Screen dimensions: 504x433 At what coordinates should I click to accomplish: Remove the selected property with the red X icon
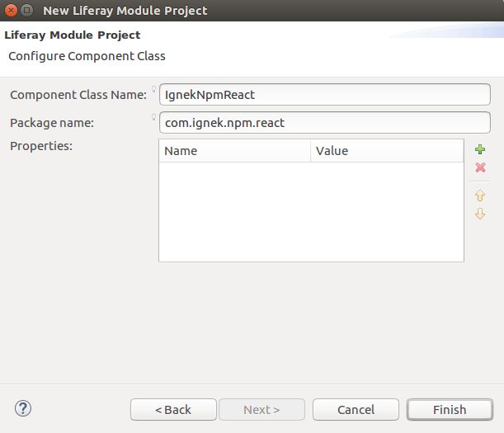(x=480, y=167)
